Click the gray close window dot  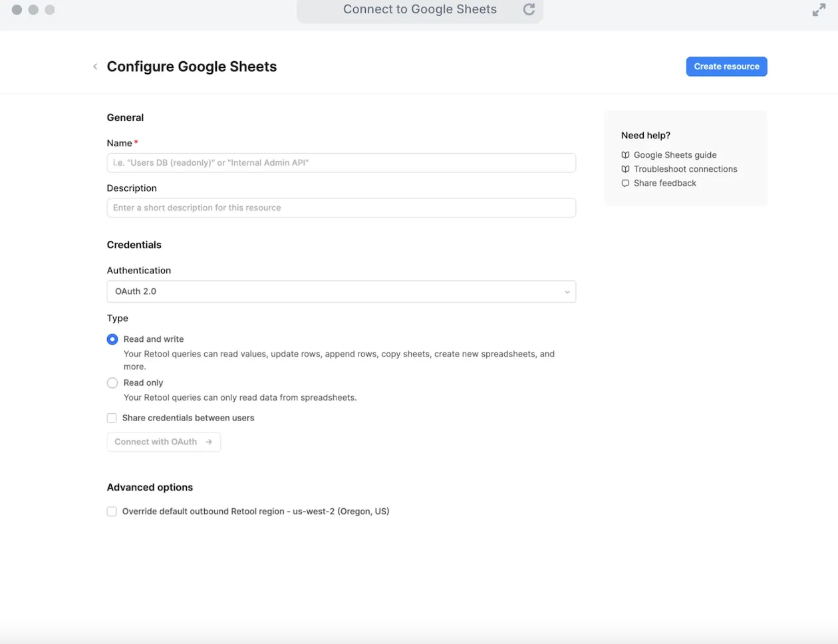point(17,10)
